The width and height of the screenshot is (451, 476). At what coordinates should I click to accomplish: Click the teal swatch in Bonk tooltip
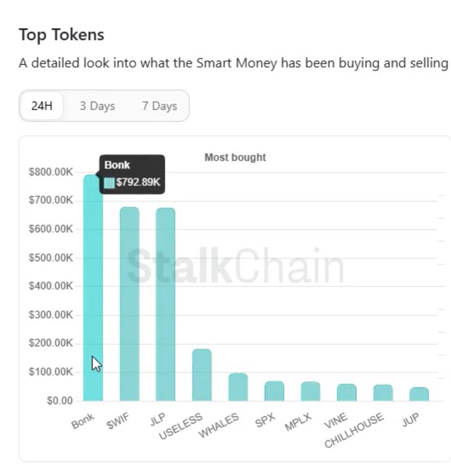[109, 183]
